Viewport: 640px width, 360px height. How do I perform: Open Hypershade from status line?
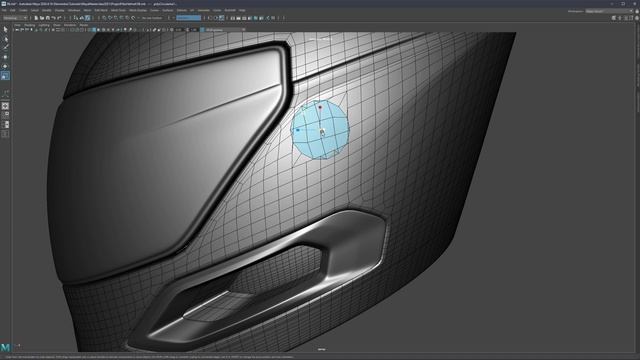256,18
